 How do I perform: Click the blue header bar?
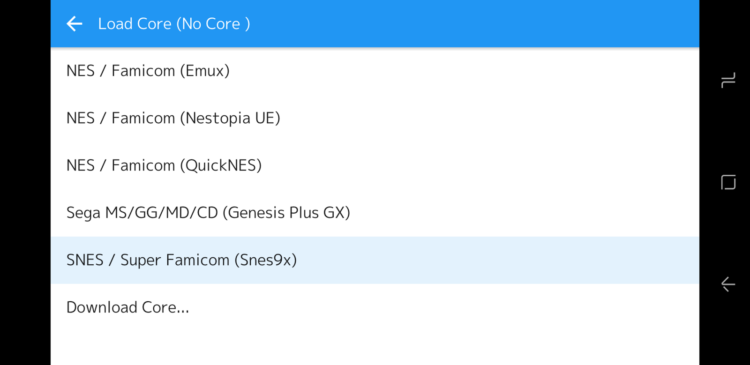click(375, 23)
